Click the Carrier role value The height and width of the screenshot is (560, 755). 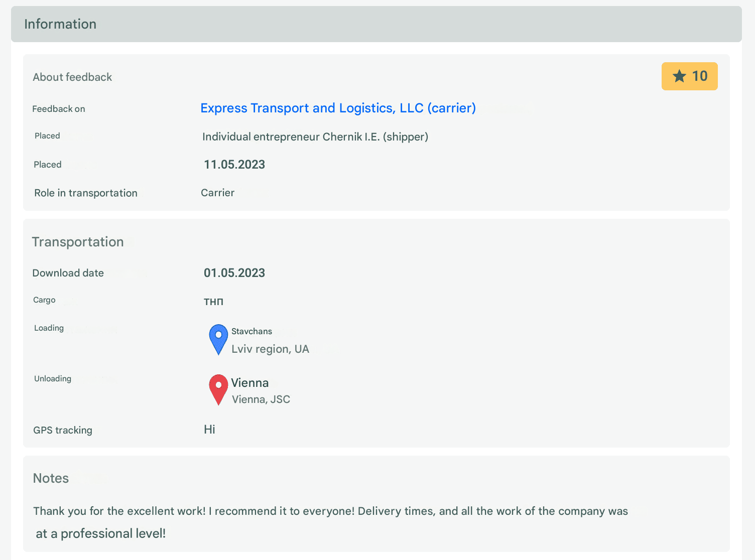(217, 193)
